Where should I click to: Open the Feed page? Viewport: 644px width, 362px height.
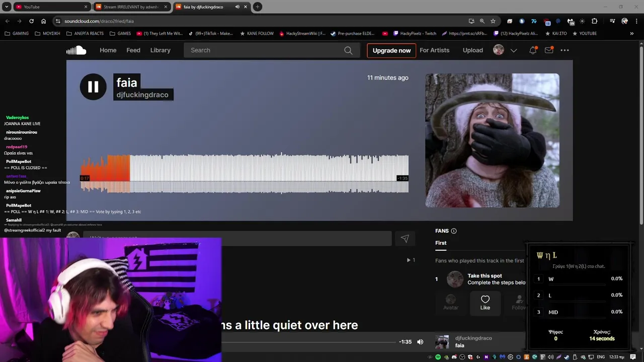pyautogui.click(x=133, y=50)
